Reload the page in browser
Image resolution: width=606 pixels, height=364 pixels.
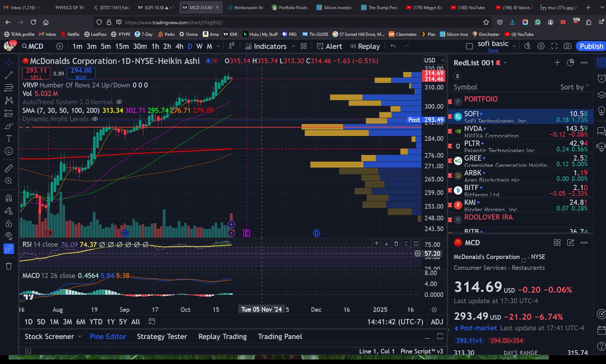tap(33, 22)
